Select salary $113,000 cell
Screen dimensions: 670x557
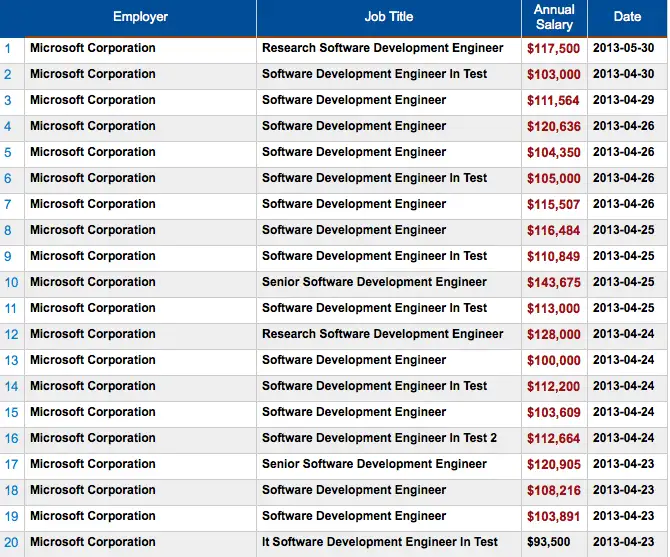click(553, 309)
